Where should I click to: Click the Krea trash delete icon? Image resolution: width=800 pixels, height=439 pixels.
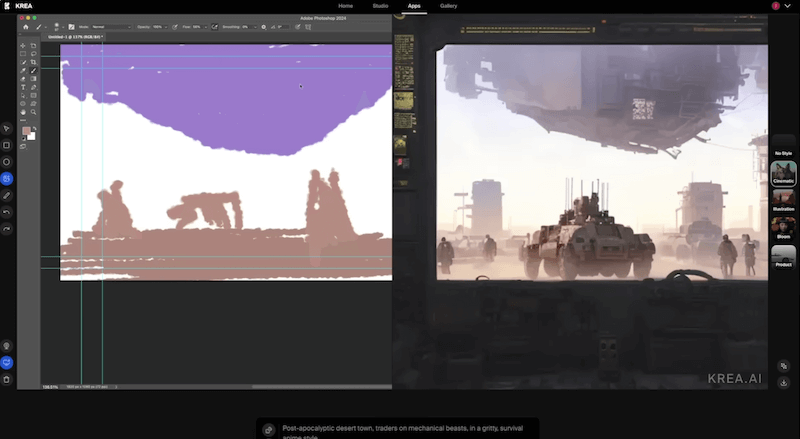7,379
